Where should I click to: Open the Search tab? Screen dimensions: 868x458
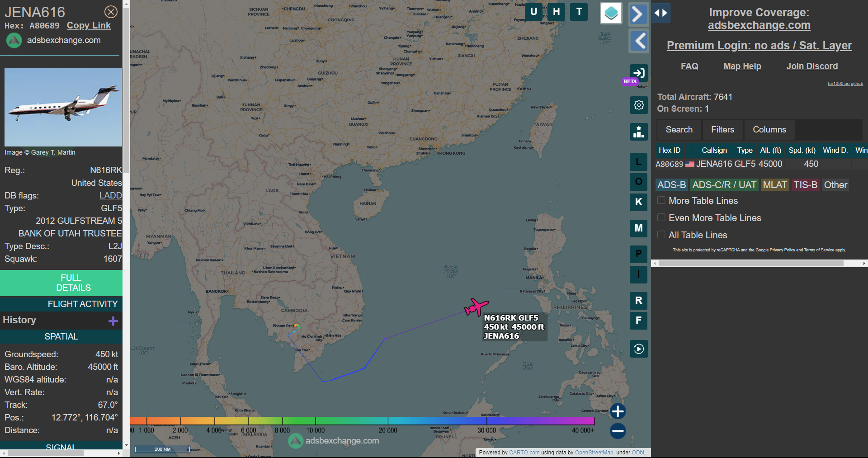(679, 130)
